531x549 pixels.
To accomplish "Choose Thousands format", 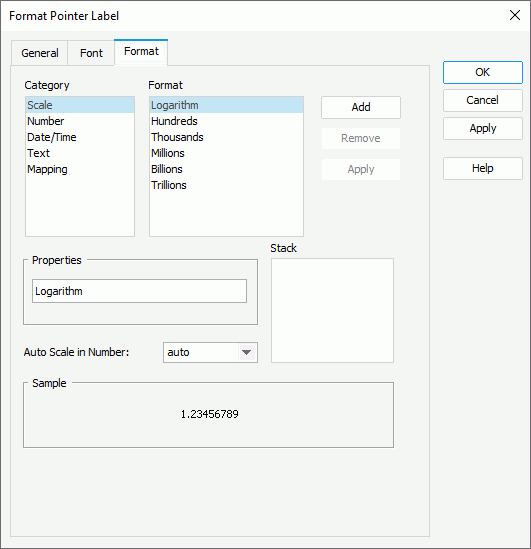I will pyautogui.click(x=226, y=137).
